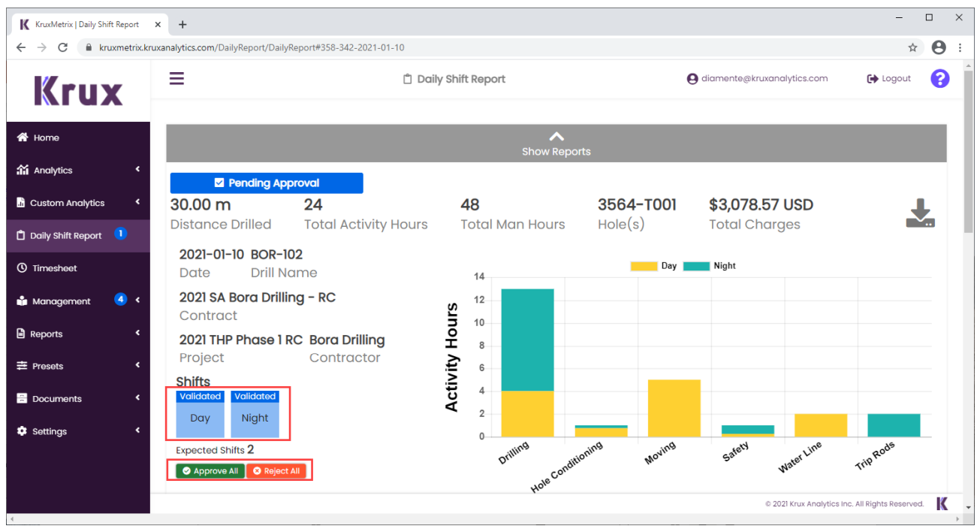Click the horizontal scrollbar at the bottom
The height and width of the screenshot is (532, 980).
(484, 518)
